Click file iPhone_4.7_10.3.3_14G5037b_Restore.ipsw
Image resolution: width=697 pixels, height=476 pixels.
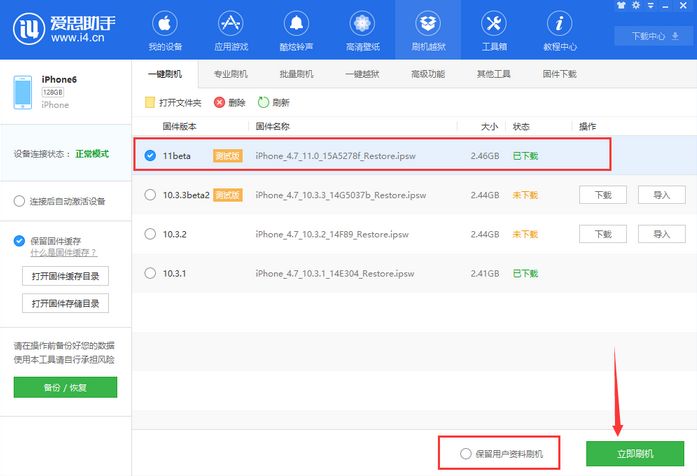[340, 195]
